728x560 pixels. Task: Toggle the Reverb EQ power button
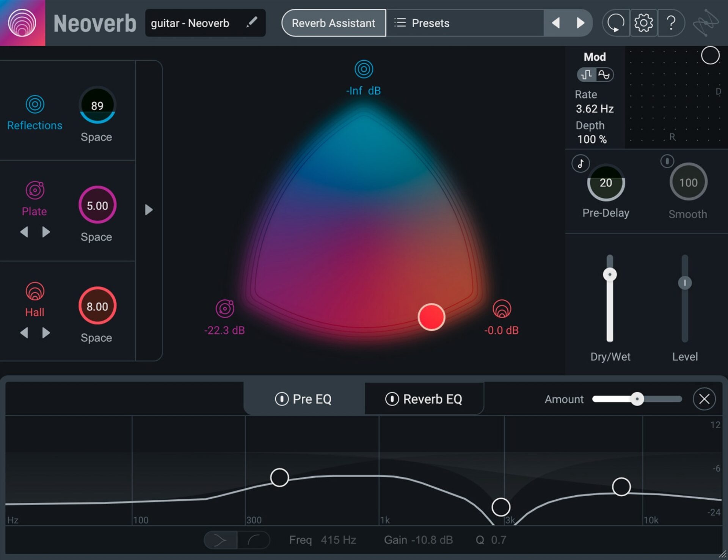[x=392, y=399]
